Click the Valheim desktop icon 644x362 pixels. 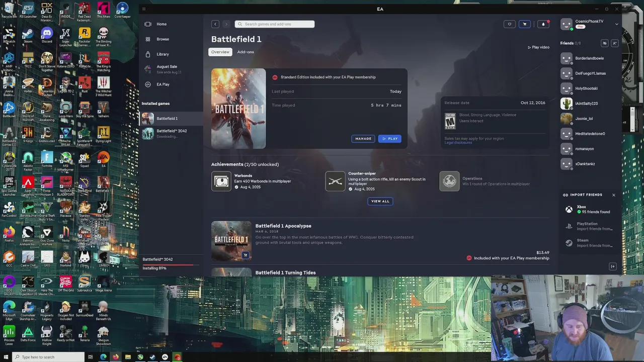pos(103,110)
